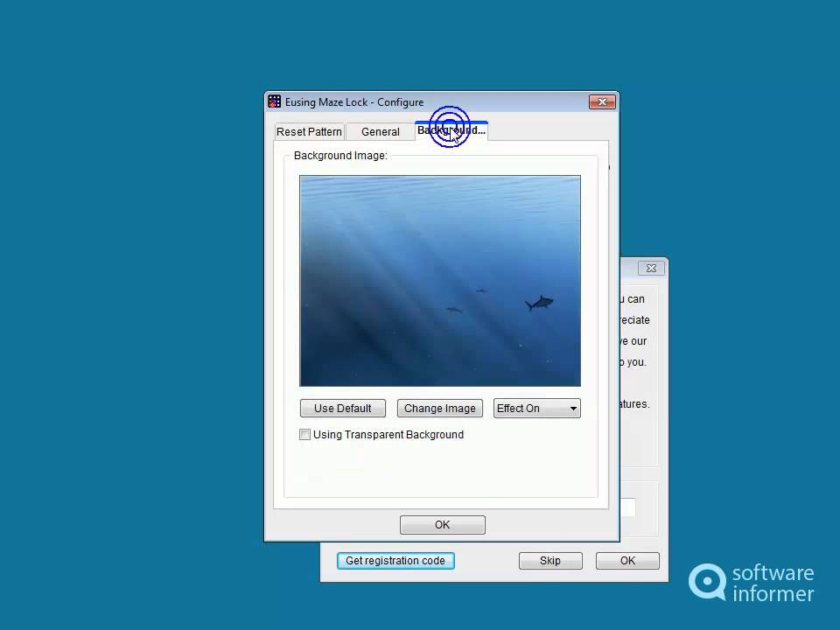Viewport: 840px width, 630px height.
Task: Enable Using Transparent Background checkbox
Action: point(304,435)
